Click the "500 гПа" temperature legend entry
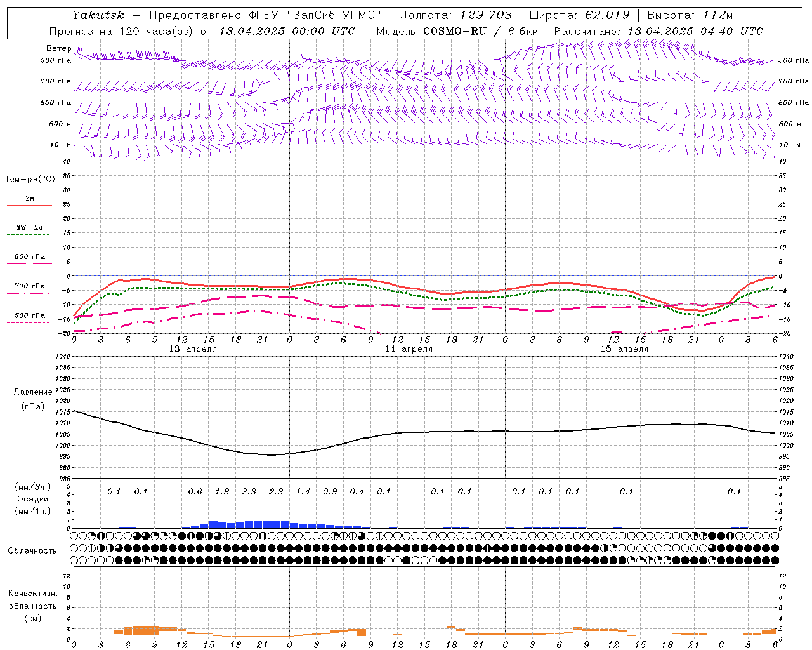Image resolution: width=812 pixels, height=650 pixels. click(30, 315)
